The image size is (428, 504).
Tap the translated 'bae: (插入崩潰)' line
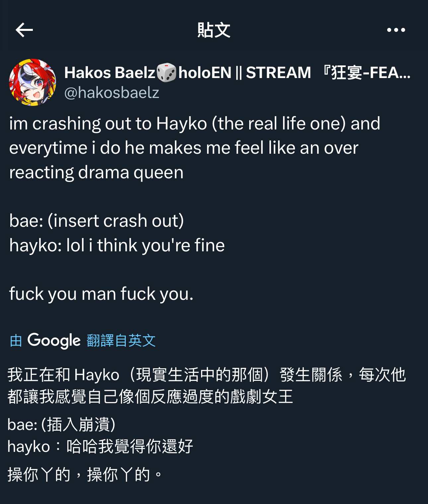point(61,424)
